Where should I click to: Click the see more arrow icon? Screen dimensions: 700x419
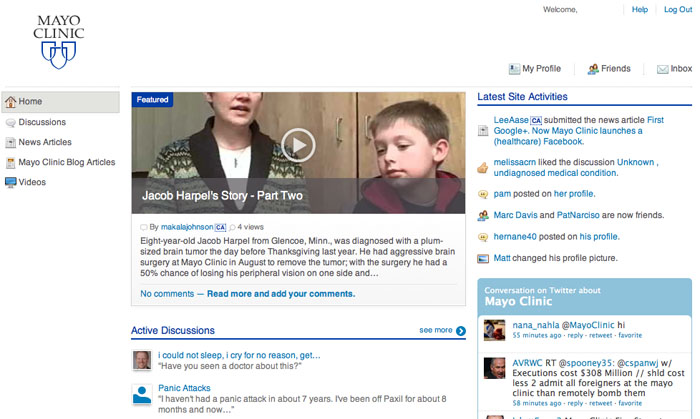click(x=461, y=331)
